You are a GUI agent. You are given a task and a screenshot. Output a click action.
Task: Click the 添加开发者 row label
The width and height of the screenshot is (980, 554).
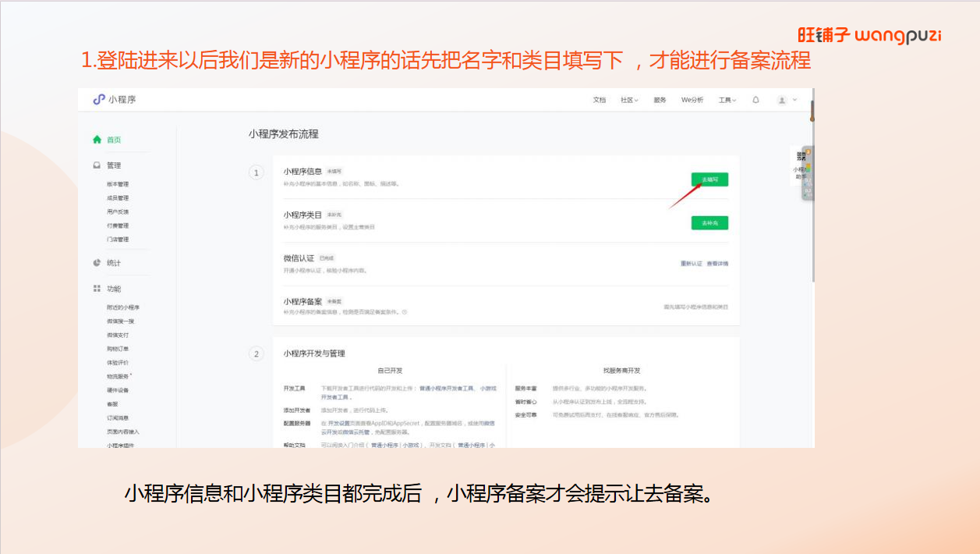[x=297, y=410]
